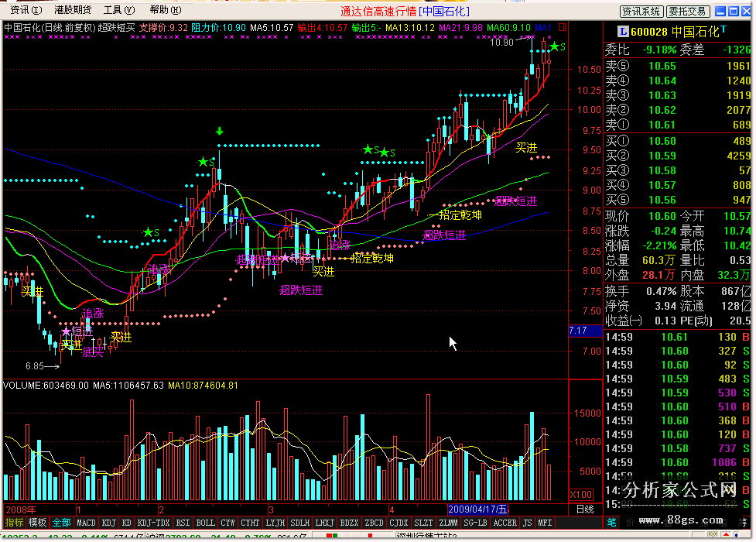
Task: Click the blue 7.17 price axis marker
Action: coord(585,331)
